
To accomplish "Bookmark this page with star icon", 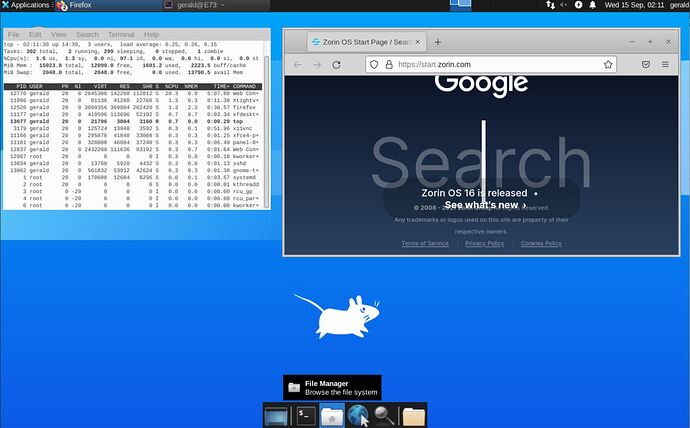I will pyautogui.click(x=608, y=65).
